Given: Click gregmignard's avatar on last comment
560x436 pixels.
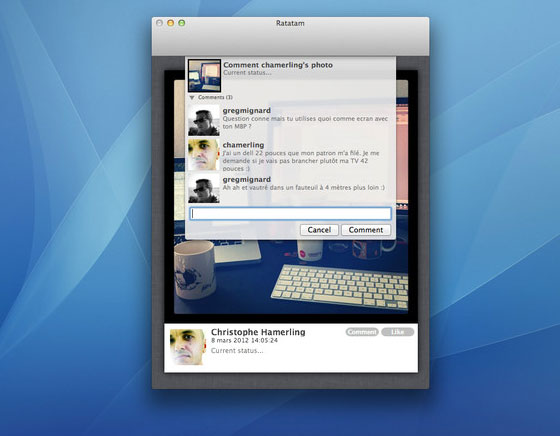Looking at the screenshot, I should [x=204, y=188].
